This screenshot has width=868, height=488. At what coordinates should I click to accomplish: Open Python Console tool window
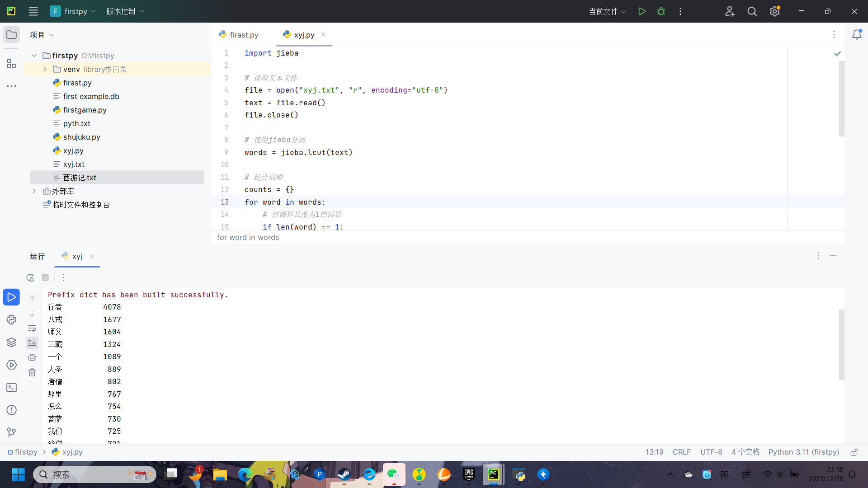(x=11, y=320)
